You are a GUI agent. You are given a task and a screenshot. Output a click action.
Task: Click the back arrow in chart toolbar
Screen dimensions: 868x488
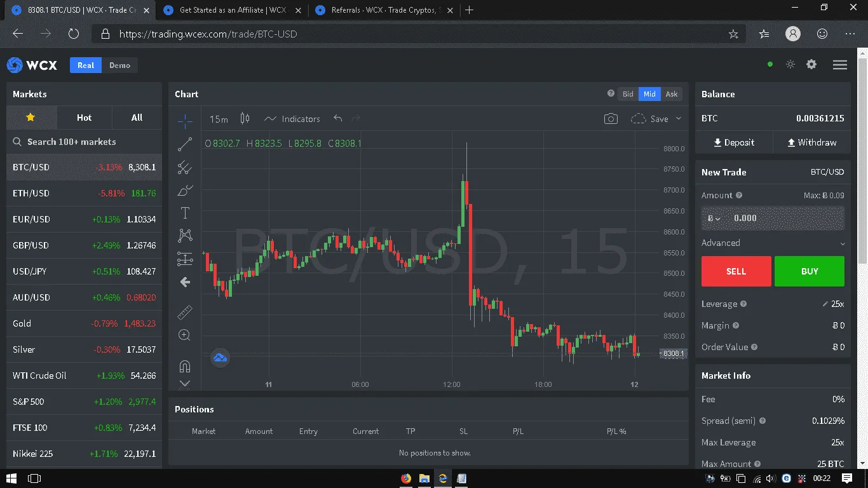click(x=185, y=282)
